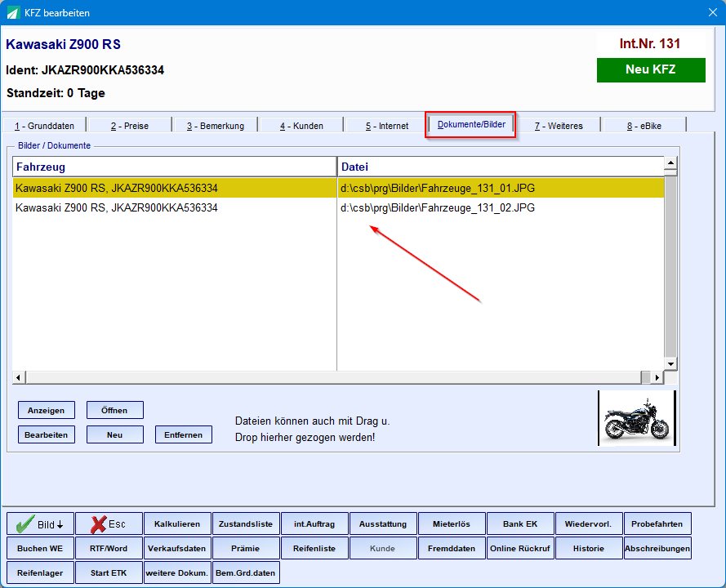
Task: Click the Kunde button
Action: click(383, 548)
